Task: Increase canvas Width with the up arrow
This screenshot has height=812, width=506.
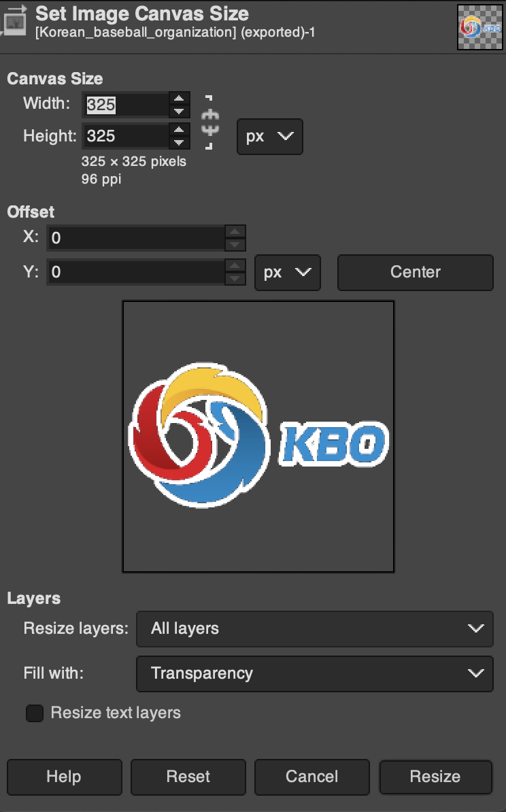Action: click(179, 99)
